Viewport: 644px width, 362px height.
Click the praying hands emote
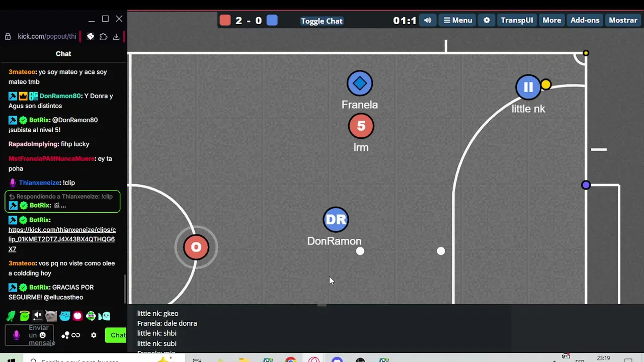tap(11, 316)
